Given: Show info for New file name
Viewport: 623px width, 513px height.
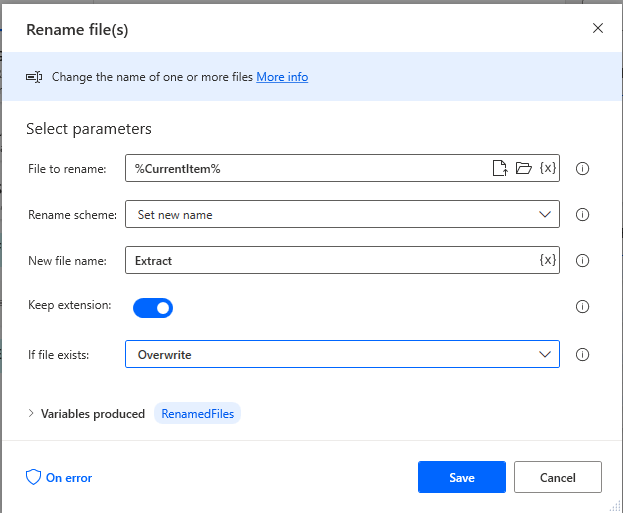Looking at the screenshot, I should pyautogui.click(x=583, y=261).
